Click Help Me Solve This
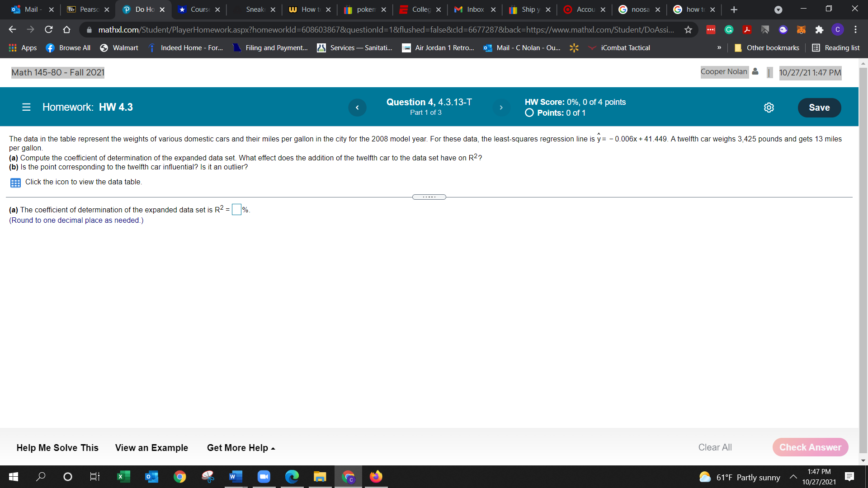 [x=57, y=448]
